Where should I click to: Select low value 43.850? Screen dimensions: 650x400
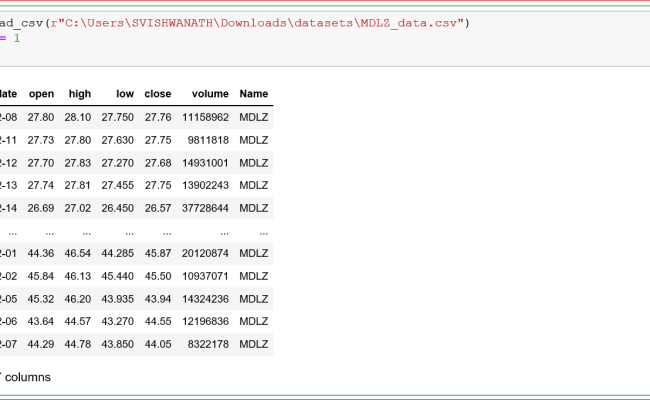pos(117,344)
